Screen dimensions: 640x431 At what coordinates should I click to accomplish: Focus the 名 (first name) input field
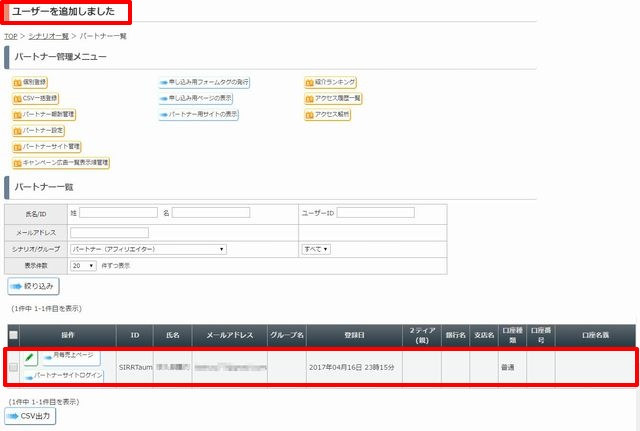click(211, 212)
